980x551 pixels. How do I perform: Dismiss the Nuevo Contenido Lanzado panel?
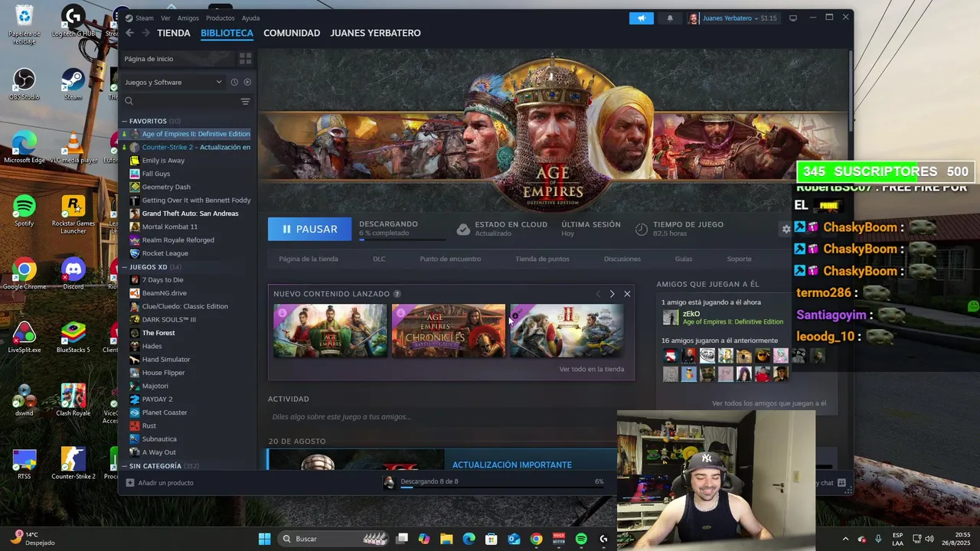click(627, 294)
